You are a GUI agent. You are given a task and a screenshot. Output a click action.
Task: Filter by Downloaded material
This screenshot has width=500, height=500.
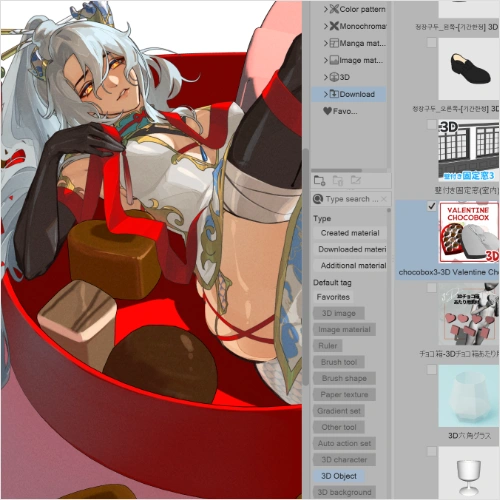(350, 249)
